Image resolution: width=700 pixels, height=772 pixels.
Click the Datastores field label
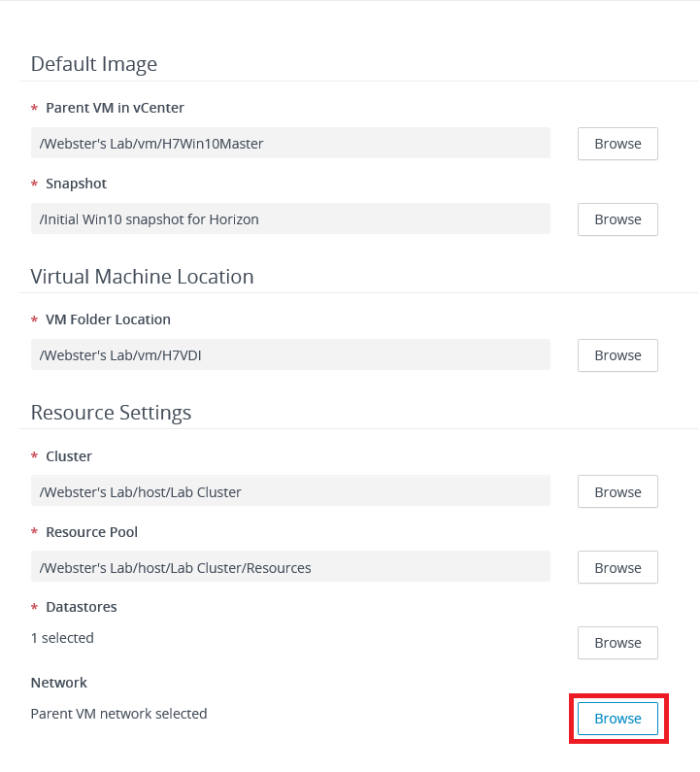click(81, 607)
